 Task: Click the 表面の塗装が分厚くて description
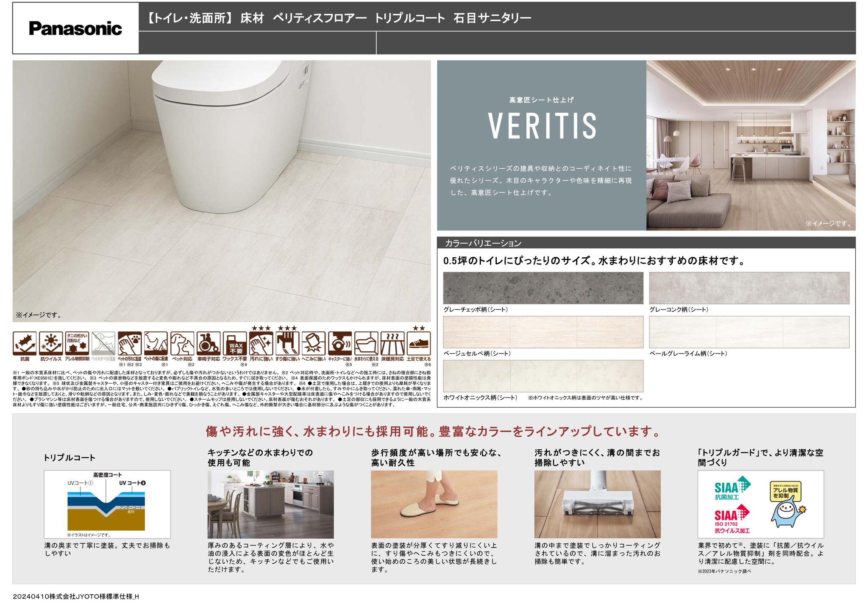pos(434,557)
